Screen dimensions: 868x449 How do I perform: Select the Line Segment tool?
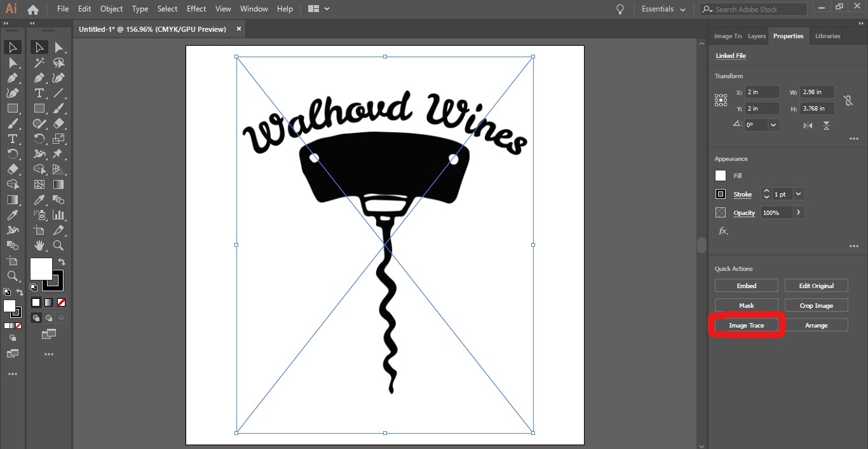[58, 93]
